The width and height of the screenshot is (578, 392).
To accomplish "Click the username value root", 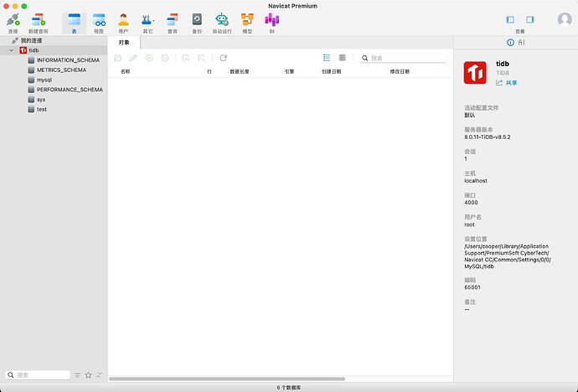I will (x=469, y=224).
